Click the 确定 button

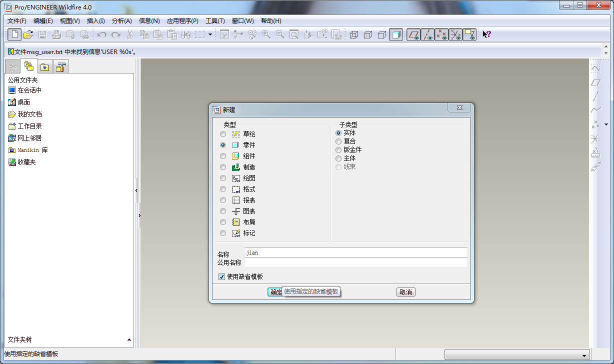(x=276, y=292)
